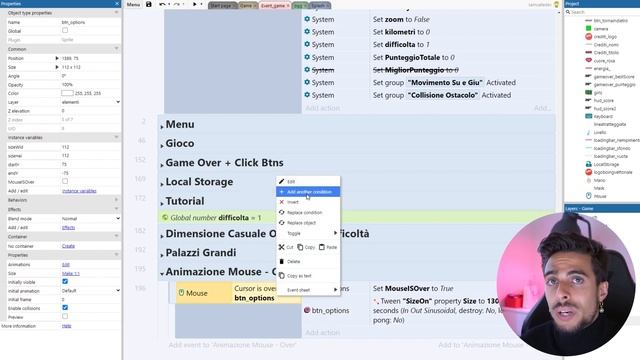Open the Toggle submenu in context menu
The width and height of the screenshot is (640, 360).
pos(308,233)
